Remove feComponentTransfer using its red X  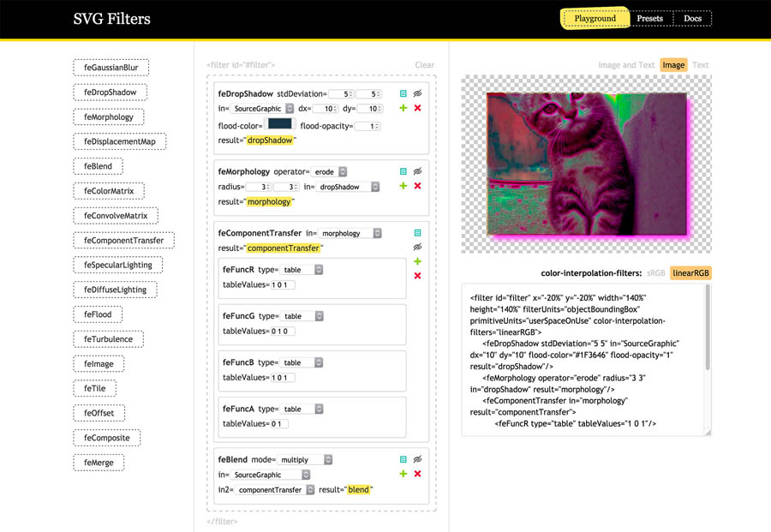(417, 275)
